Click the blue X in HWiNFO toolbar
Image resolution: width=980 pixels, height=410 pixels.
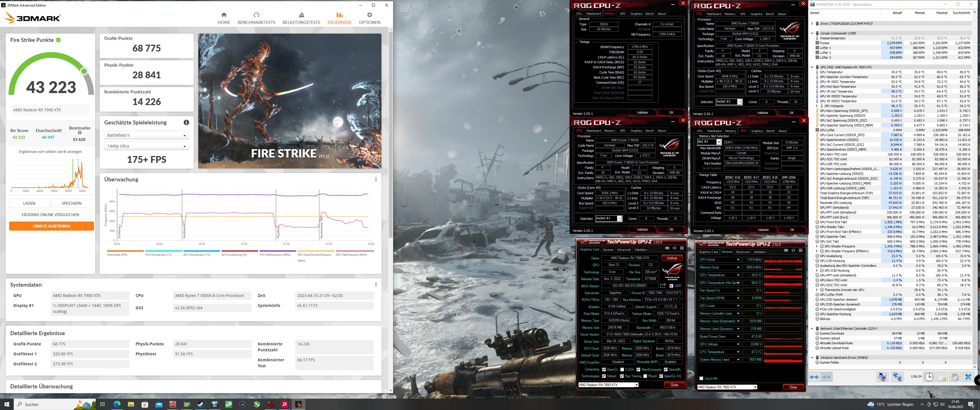tap(968, 377)
